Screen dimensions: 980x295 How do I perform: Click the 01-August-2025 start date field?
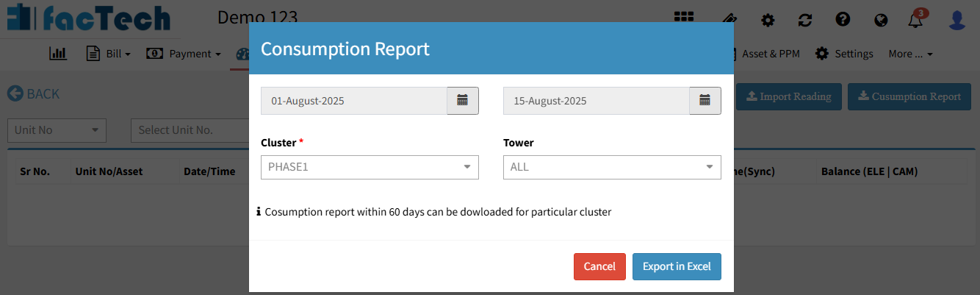click(353, 101)
